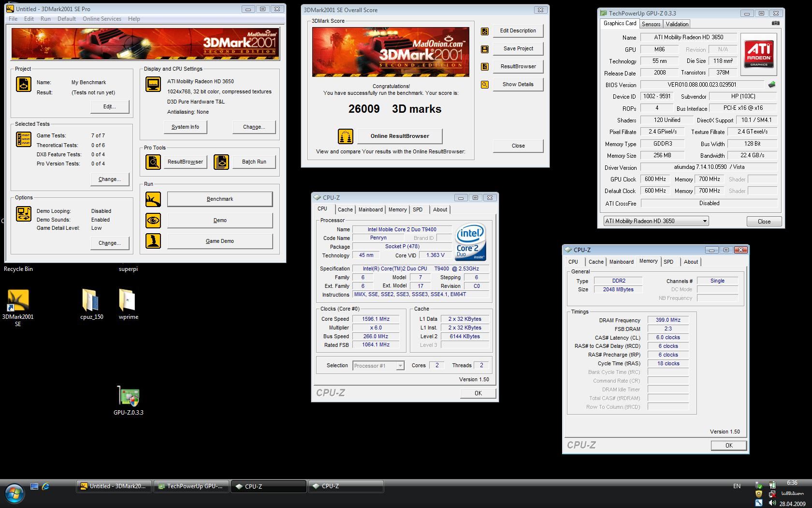
Task: Click the Intel Core 2 Duo logo in CPU-Z
Action: [x=470, y=242]
